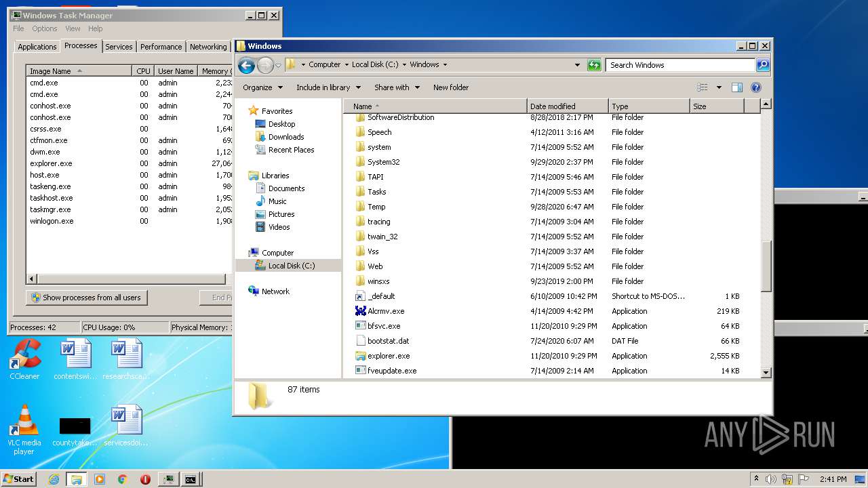The width and height of the screenshot is (868, 488).
Task: Open the view options dropdown arrow
Action: tap(719, 87)
